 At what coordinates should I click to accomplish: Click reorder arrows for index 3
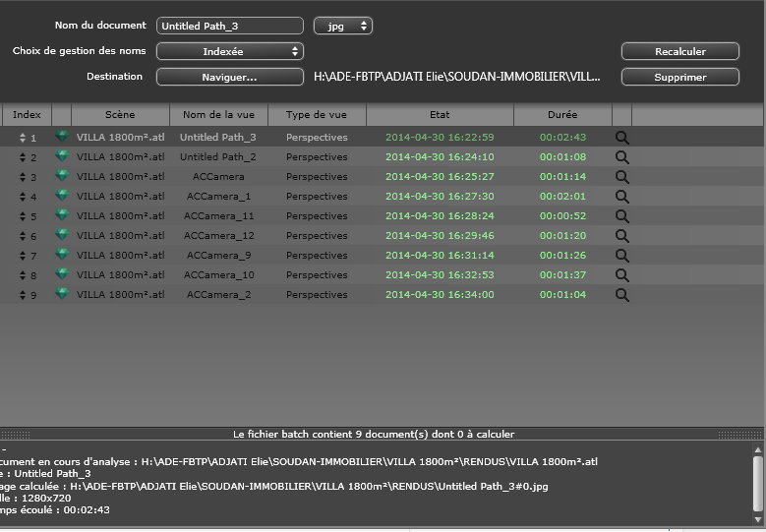tap(23, 177)
